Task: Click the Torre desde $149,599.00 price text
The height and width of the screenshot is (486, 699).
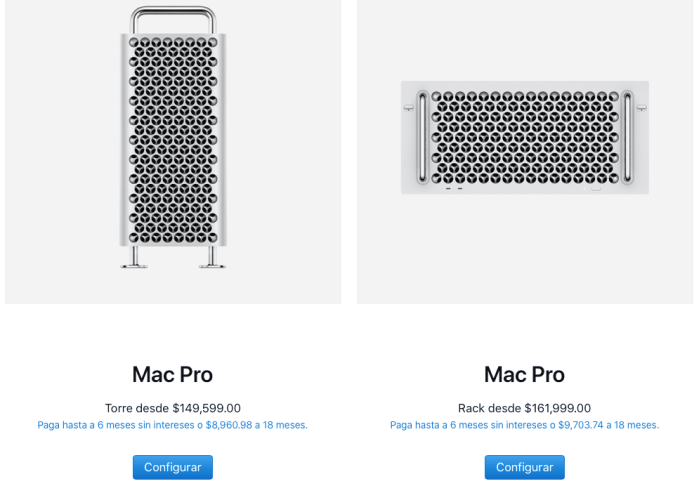Action: coord(173,408)
